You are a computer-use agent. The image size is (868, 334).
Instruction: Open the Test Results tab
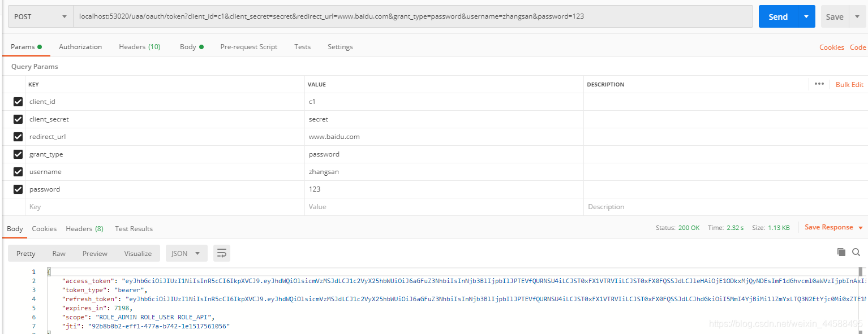134,229
